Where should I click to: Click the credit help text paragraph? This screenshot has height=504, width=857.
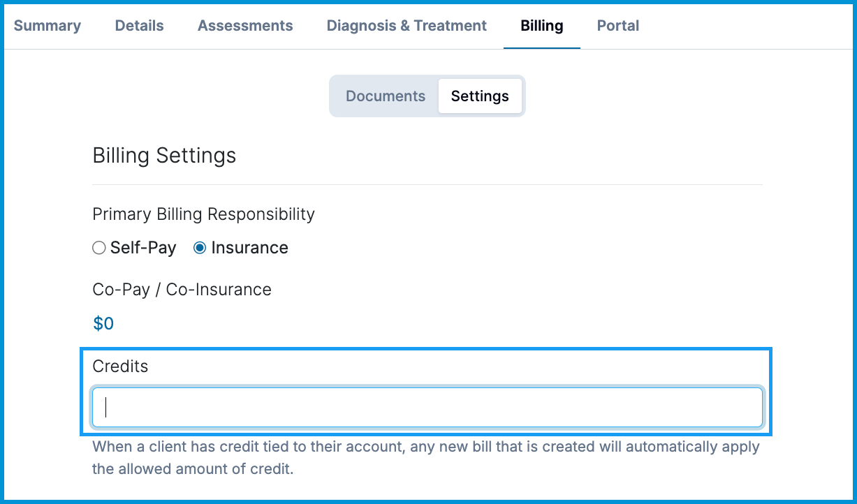point(426,457)
